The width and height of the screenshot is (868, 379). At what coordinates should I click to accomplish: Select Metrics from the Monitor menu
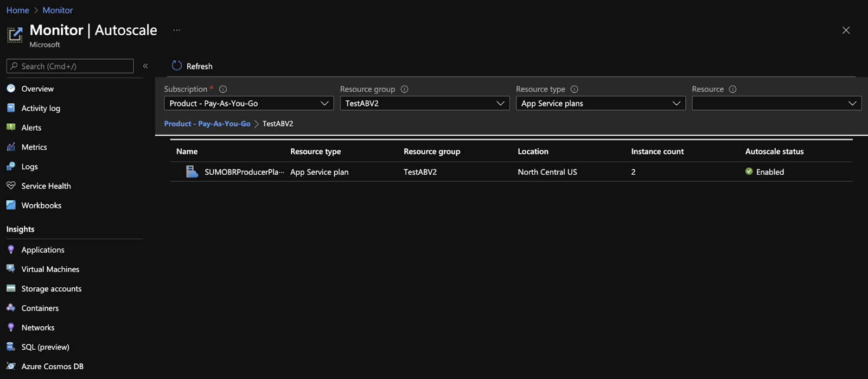click(34, 147)
